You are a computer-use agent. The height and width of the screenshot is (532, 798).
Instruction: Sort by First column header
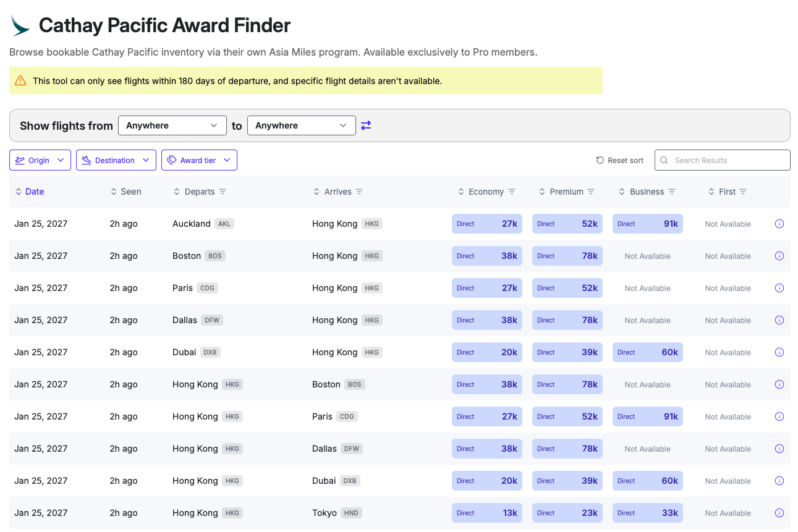coord(722,192)
